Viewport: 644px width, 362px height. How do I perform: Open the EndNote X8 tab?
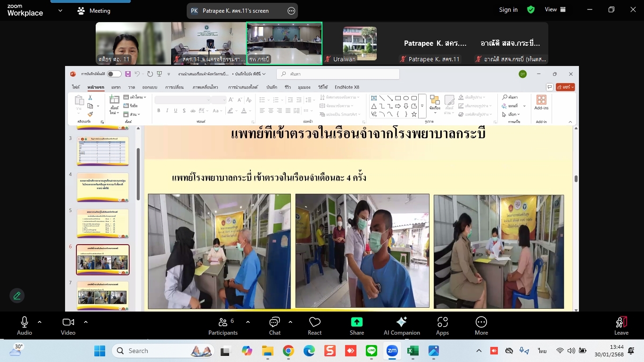[347, 87]
